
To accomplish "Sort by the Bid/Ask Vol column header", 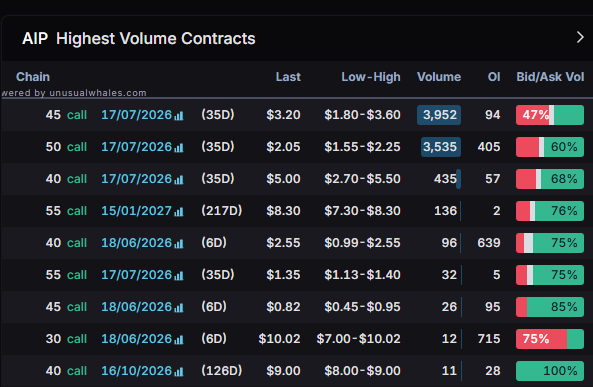I will [550, 77].
